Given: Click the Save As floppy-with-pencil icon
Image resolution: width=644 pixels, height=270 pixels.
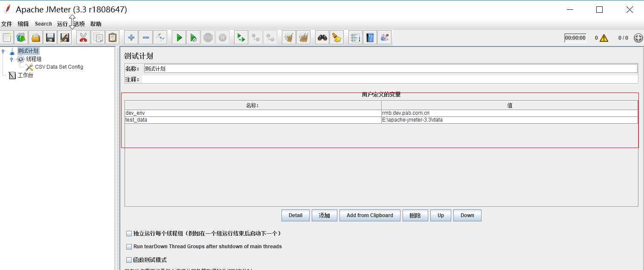Looking at the screenshot, I should (x=65, y=38).
